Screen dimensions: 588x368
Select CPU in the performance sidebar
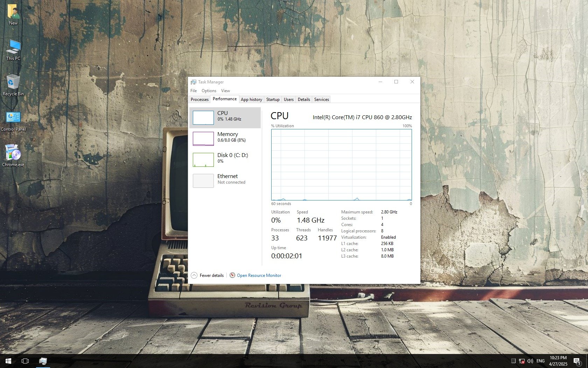[x=225, y=118]
